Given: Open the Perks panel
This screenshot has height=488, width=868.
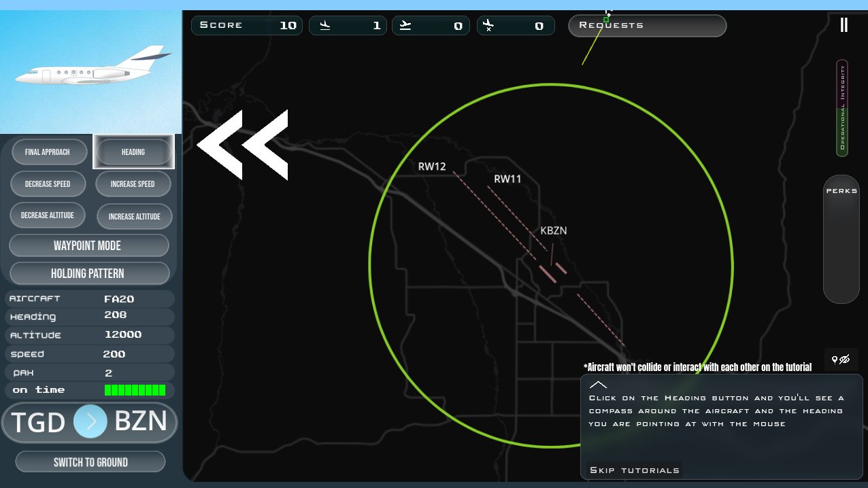Looking at the screenshot, I should click(x=841, y=239).
